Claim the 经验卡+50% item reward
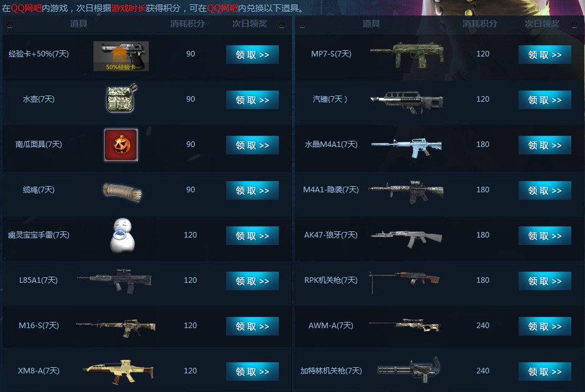 pyautogui.click(x=252, y=55)
